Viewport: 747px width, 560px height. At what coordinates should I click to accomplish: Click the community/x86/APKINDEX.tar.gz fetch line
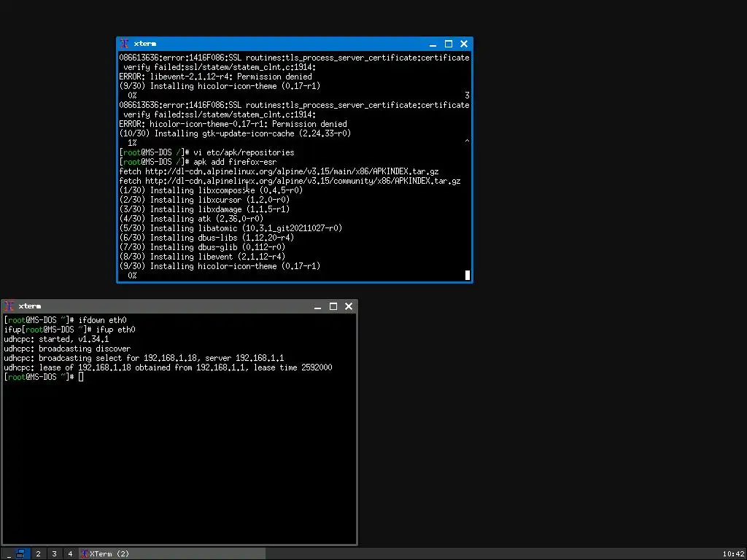click(290, 181)
